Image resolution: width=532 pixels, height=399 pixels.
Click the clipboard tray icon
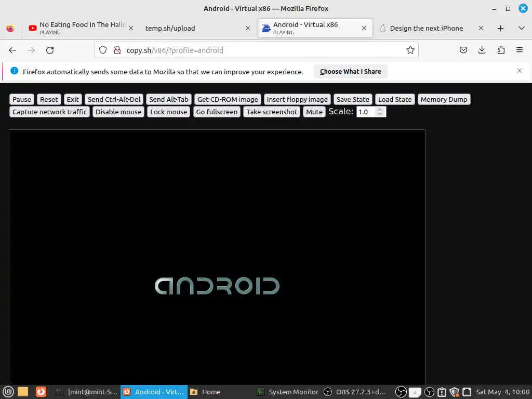pyautogui.click(x=442, y=392)
